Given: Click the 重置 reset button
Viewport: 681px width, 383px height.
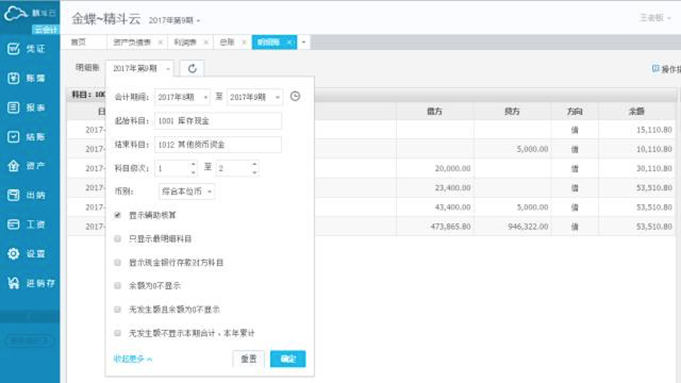Looking at the screenshot, I should [x=249, y=359].
